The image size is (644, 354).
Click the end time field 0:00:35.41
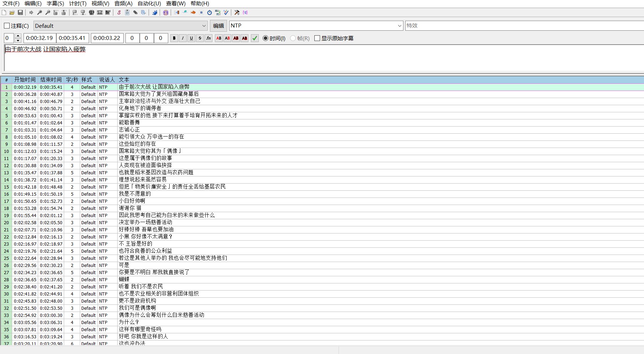pyautogui.click(x=72, y=38)
